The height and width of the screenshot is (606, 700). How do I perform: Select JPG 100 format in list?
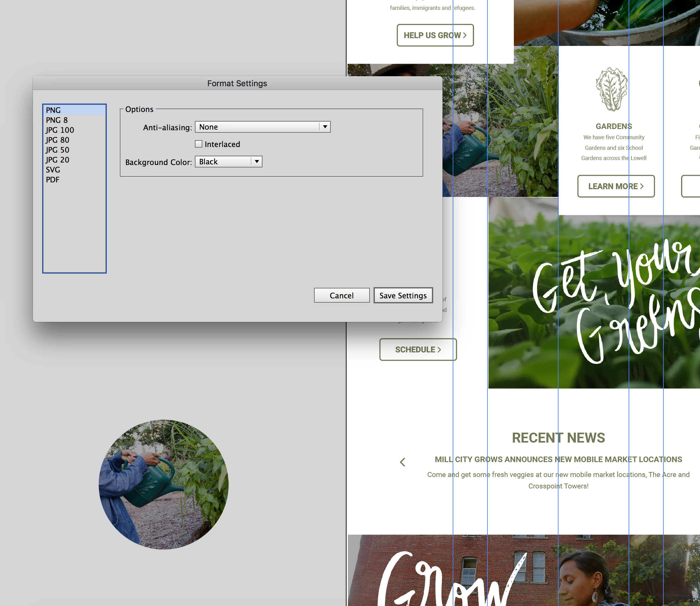(60, 130)
